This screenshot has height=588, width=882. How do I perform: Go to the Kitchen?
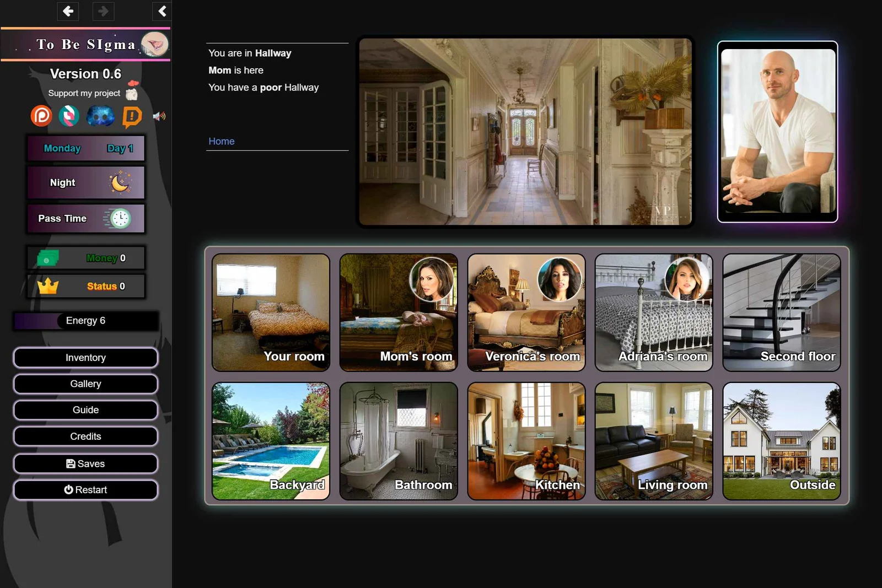[x=526, y=441]
